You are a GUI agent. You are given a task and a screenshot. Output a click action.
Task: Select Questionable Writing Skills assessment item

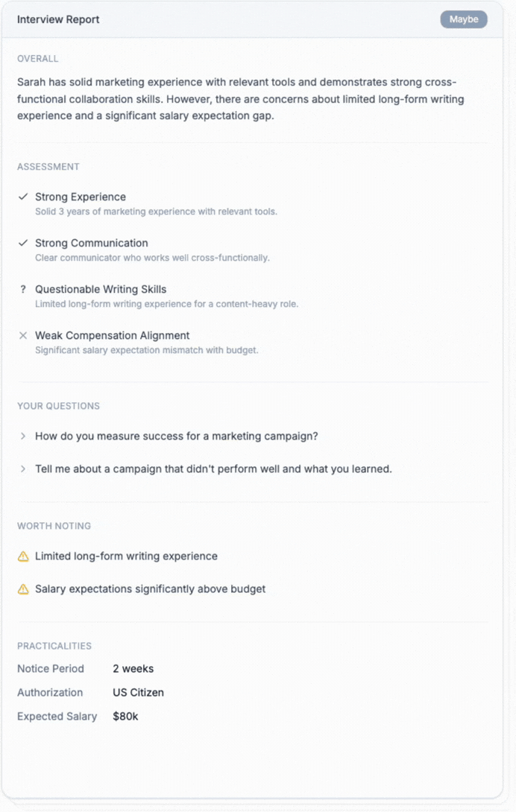click(101, 289)
